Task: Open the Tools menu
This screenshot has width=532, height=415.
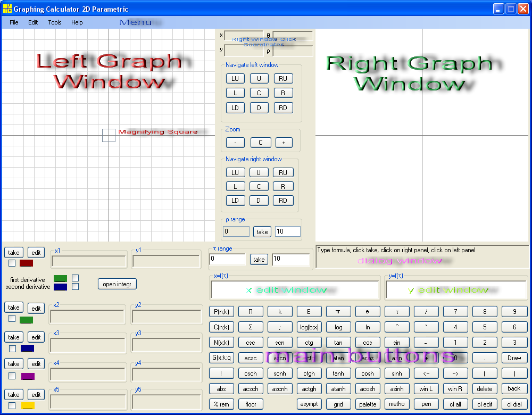Action: click(x=55, y=22)
